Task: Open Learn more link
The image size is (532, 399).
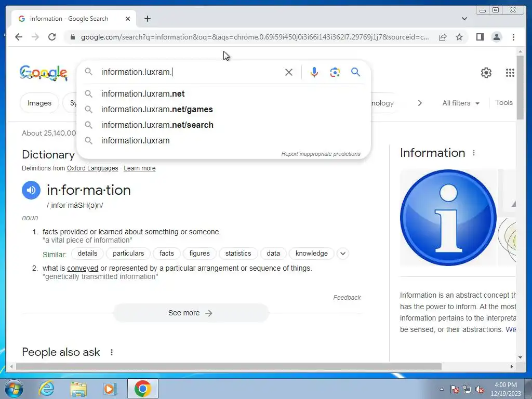Action: (x=139, y=168)
